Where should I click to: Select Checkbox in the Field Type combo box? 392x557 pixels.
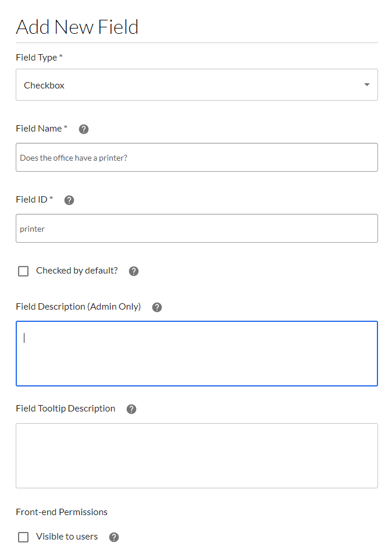(x=196, y=84)
